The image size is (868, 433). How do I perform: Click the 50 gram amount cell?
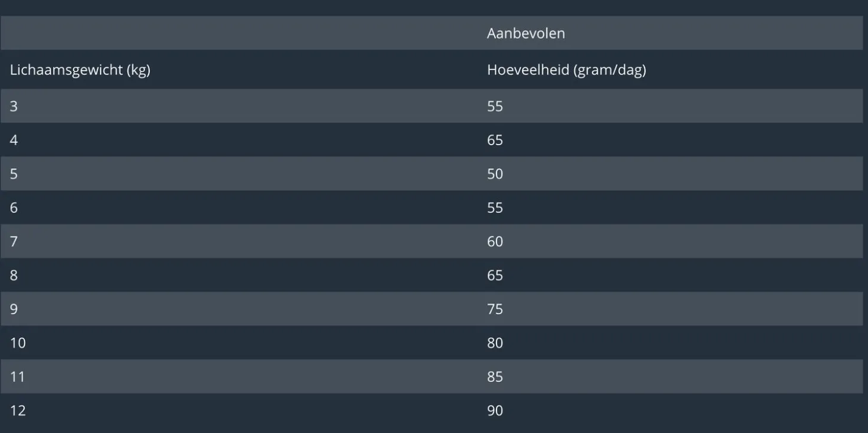pyautogui.click(x=495, y=174)
